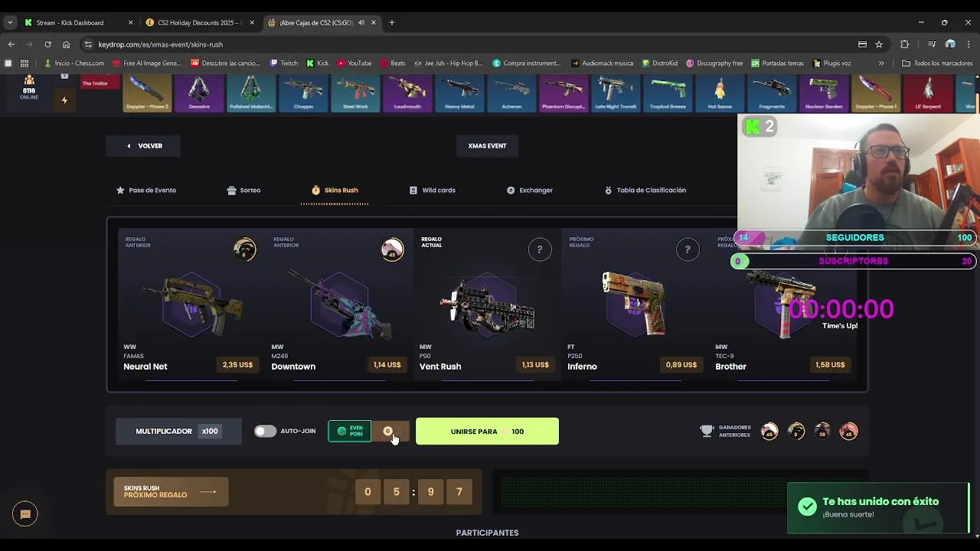Switch to Stream - Kick Dashboard browser tab
Screen dimensions: 980x551
(x=79, y=22)
